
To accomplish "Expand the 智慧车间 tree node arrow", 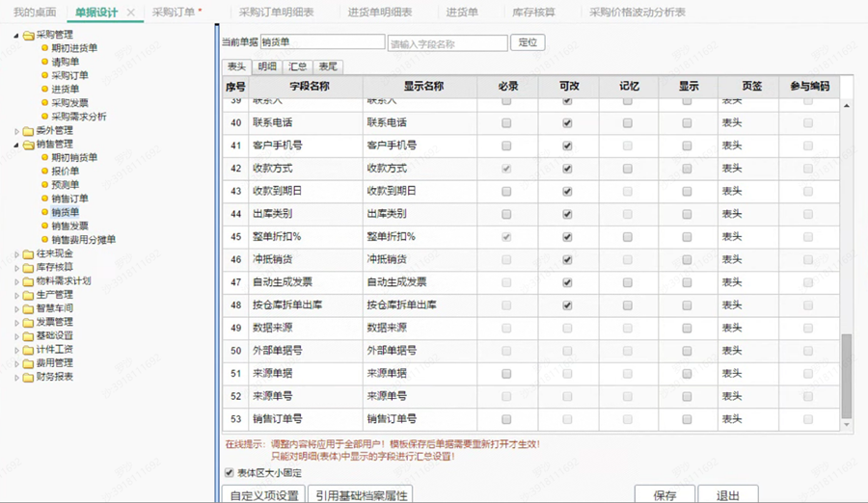I will (16, 309).
